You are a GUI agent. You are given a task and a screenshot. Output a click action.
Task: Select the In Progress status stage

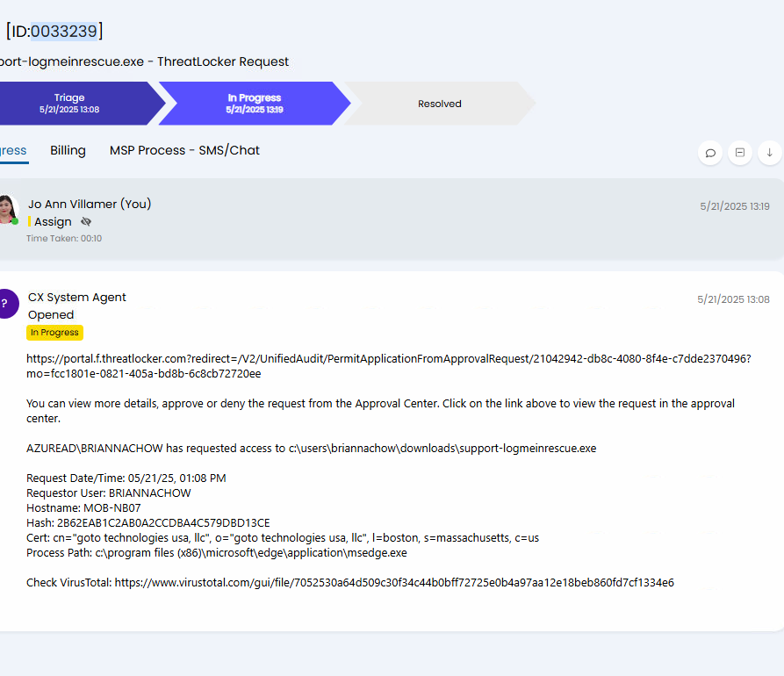click(255, 104)
